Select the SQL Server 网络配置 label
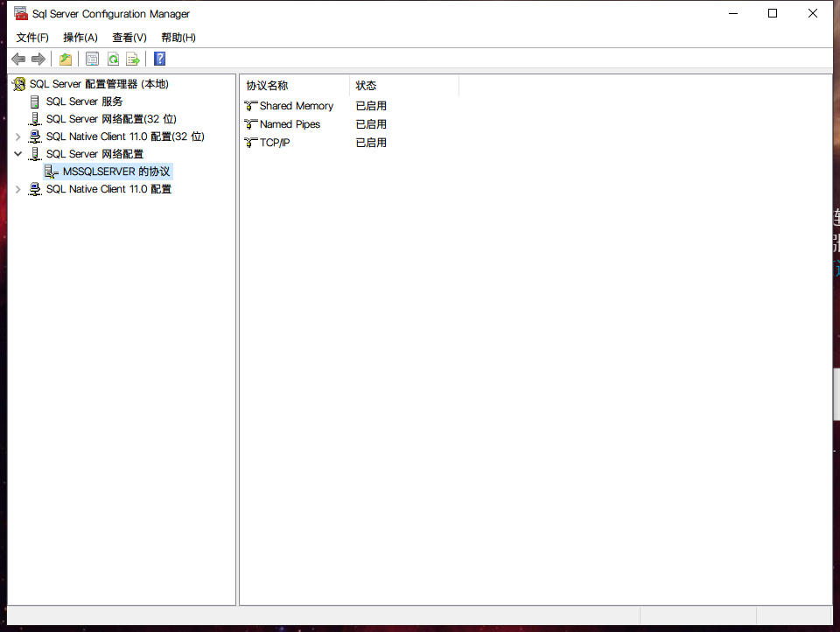840x632 pixels. pyautogui.click(x=94, y=154)
